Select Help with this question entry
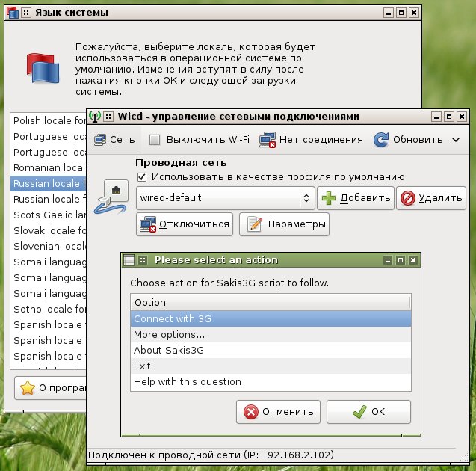The image size is (476, 471). [x=271, y=382]
